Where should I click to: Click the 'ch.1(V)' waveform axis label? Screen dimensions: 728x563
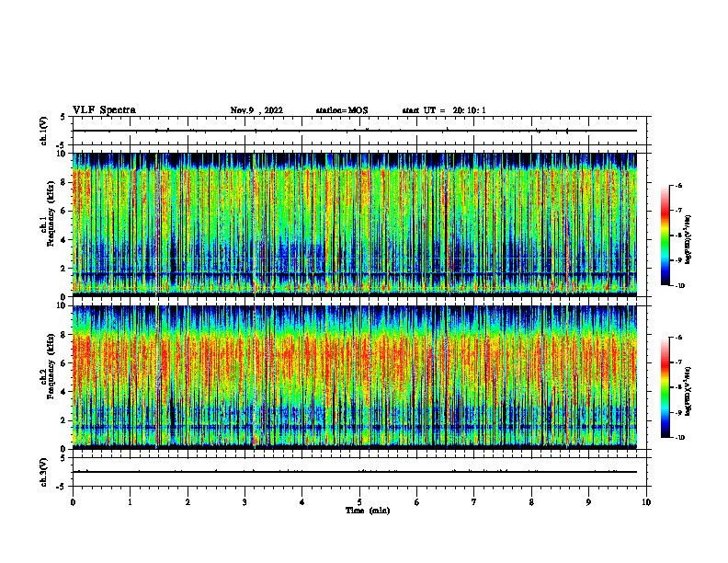[x=43, y=131]
